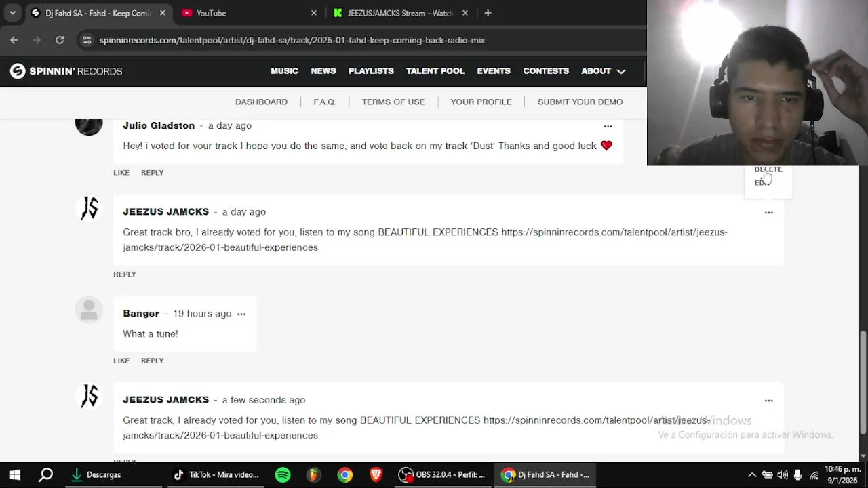Image resolution: width=868 pixels, height=488 pixels.
Task: Open YOUR PROFILE link
Action: click(x=481, y=102)
